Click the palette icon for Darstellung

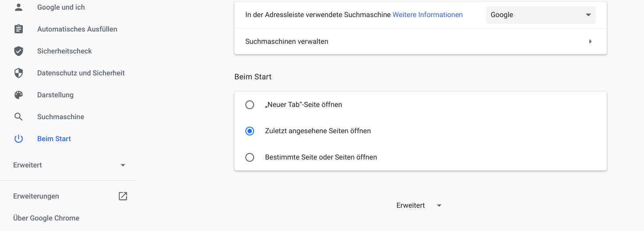[18, 95]
